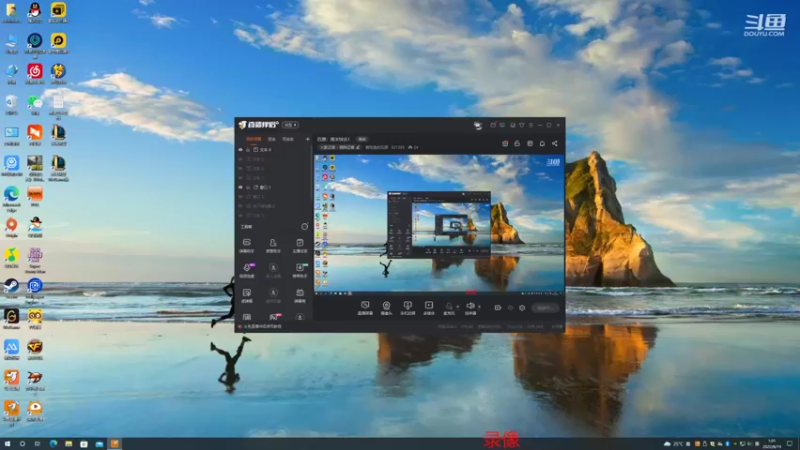The width and height of the screenshot is (800, 450).
Task: Open speaker options dropdown arrow
Action: [x=479, y=307]
